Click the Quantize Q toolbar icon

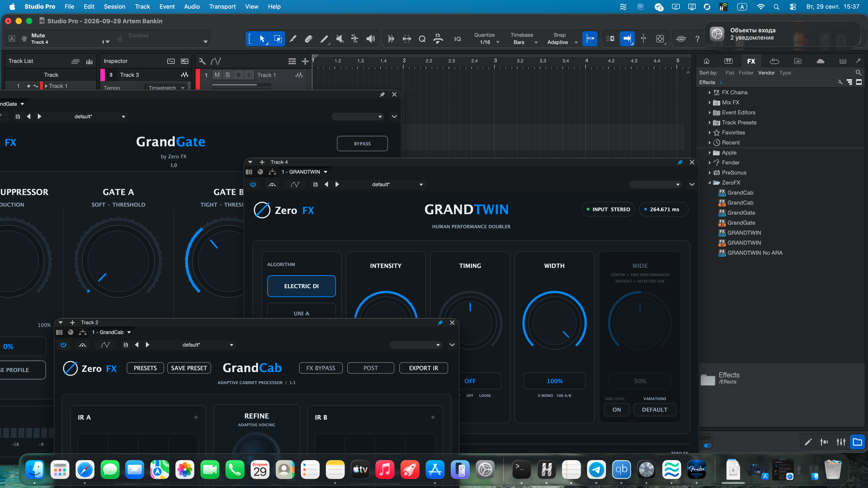[x=422, y=39]
